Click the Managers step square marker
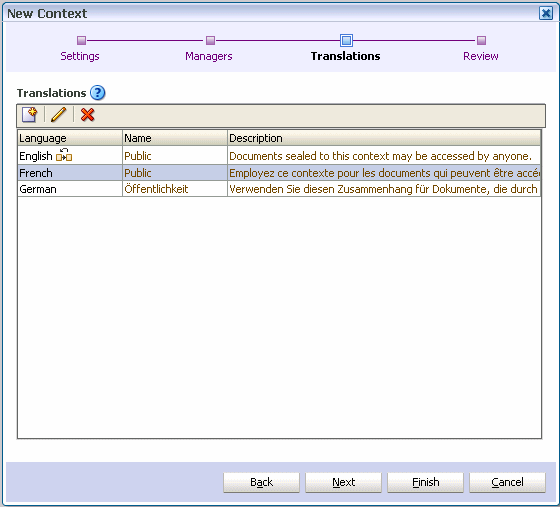This screenshot has width=560, height=507. click(210, 40)
